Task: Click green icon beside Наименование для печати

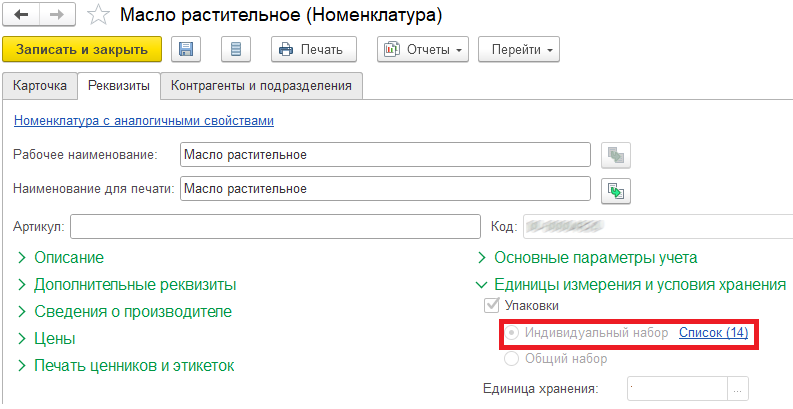Action: point(616,188)
